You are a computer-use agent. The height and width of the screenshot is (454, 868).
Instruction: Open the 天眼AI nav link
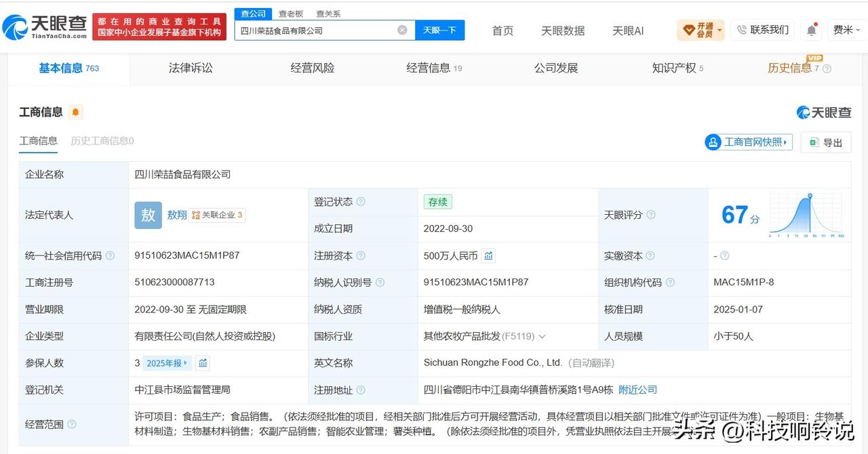(628, 30)
